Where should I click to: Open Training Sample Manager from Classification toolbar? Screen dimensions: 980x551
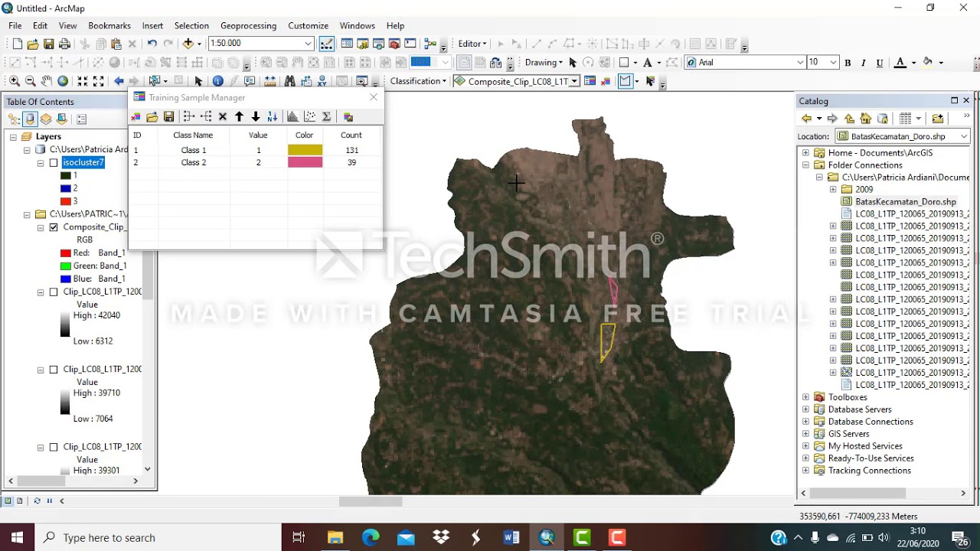590,81
